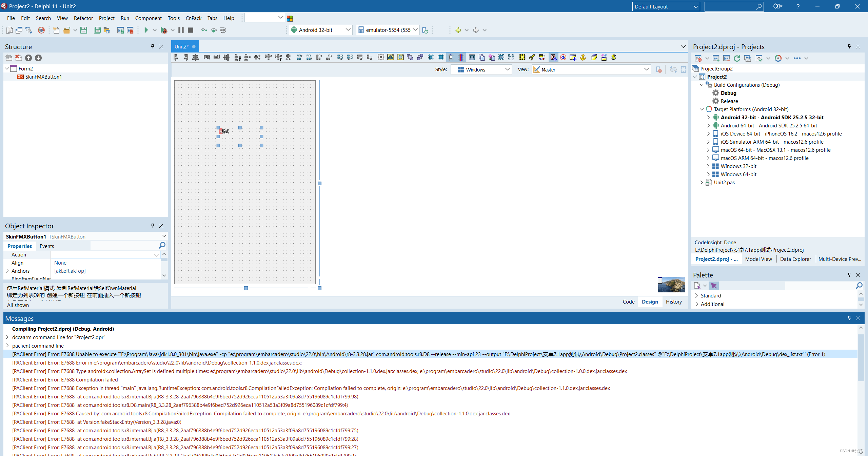The width and height of the screenshot is (868, 456).
Task: Click the Refresh icon in Projects toolbar
Action: (736, 58)
